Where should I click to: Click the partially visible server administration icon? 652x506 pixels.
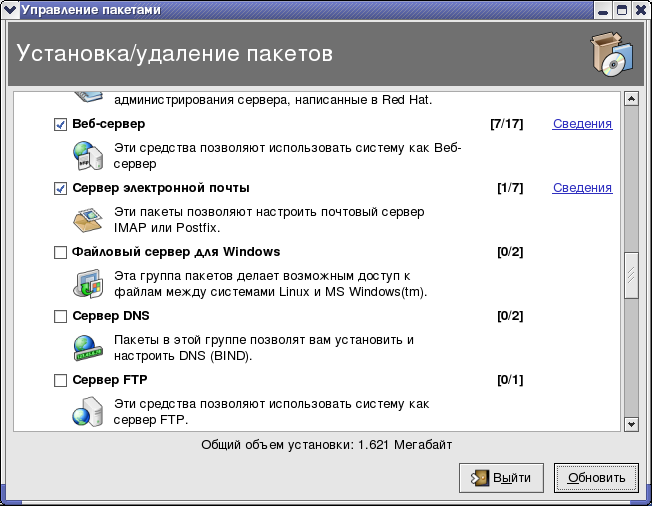coord(87,97)
